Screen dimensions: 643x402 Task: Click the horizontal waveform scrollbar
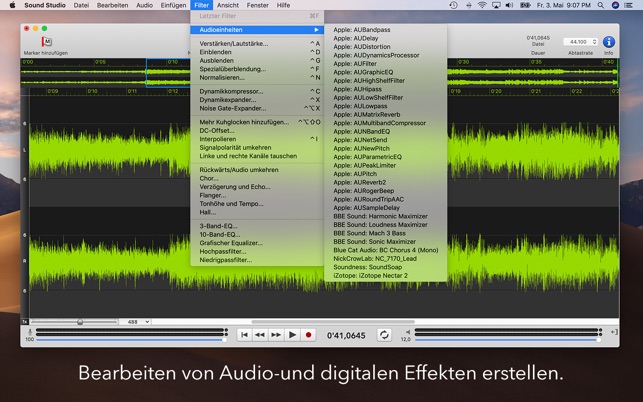click(x=333, y=322)
